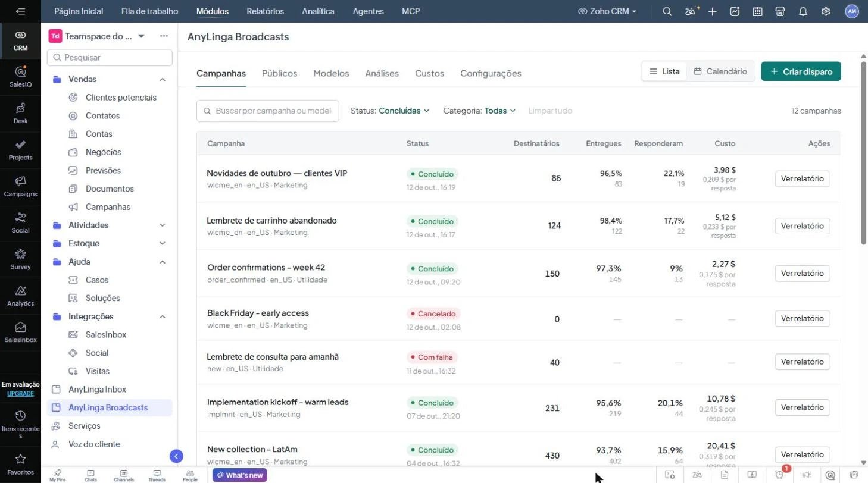Open the Custos tab

point(429,73)
